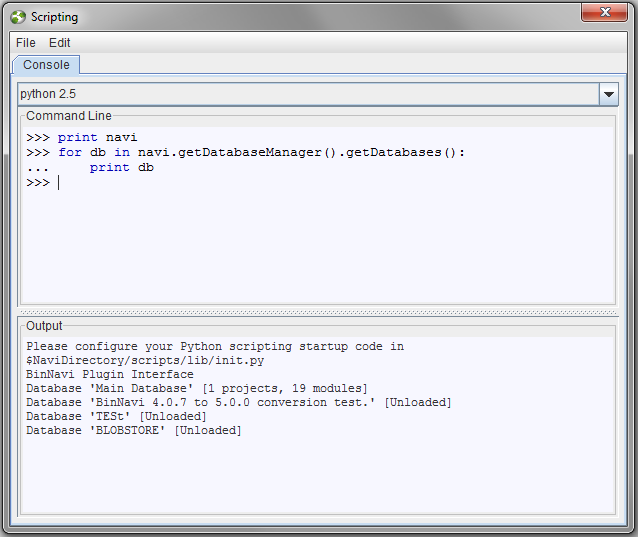The image size is (638, 537).
Task: Click the Database 'BLOBSTORE' [Unloaded] line
Action: pos(134,430)
